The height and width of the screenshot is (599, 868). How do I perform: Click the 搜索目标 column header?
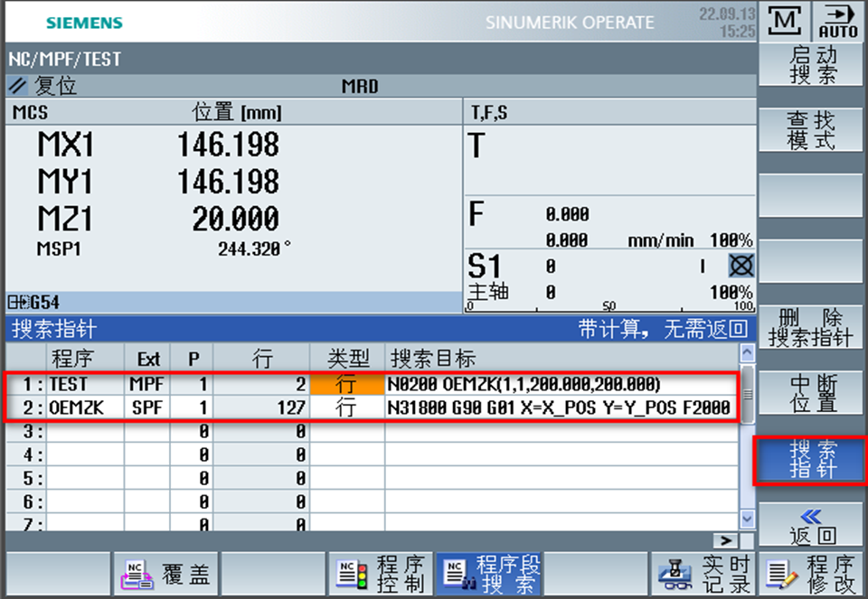(x=561, y=359)
